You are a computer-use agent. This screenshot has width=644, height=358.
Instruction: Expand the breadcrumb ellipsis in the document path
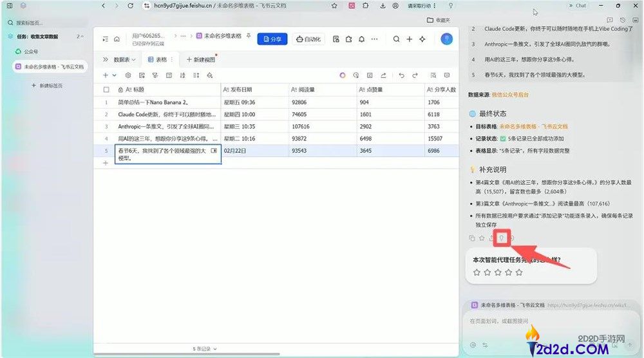[x=183, y=35]
